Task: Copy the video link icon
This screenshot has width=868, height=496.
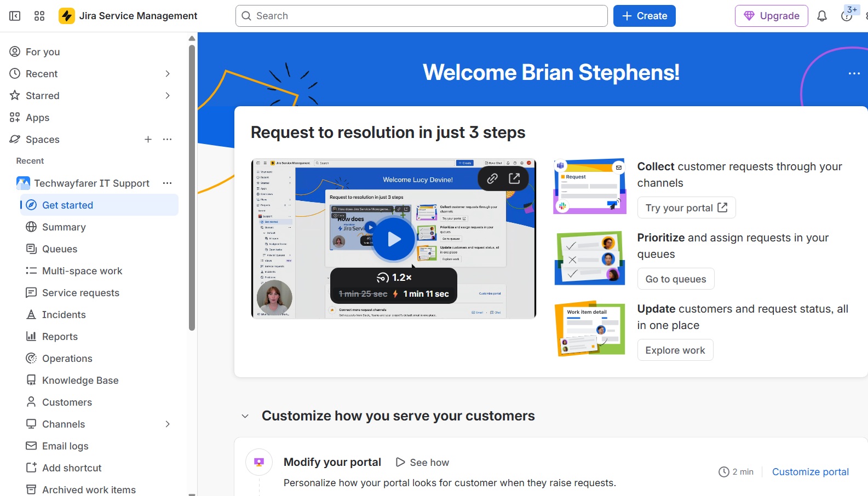Action: pyautogui.click(x=492, y=178)
